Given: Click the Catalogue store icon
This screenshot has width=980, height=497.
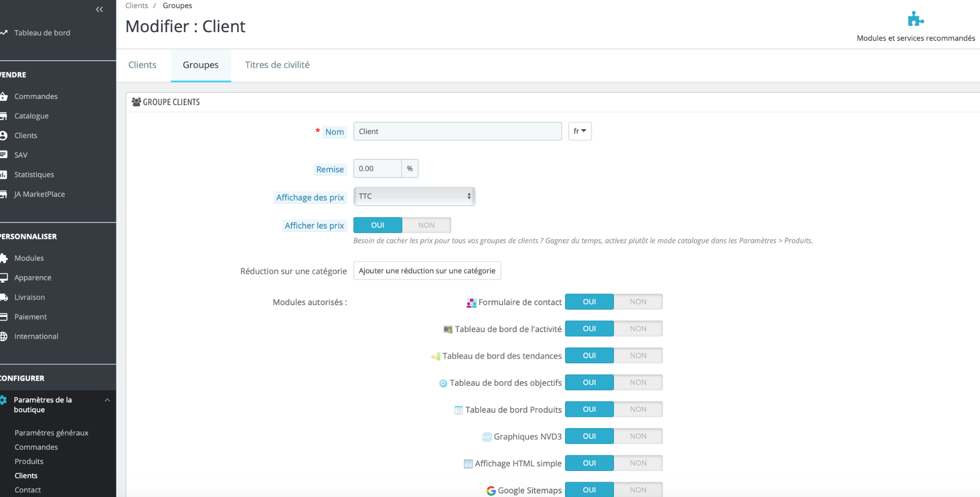Looking at the screenshot, I should 4,116.
